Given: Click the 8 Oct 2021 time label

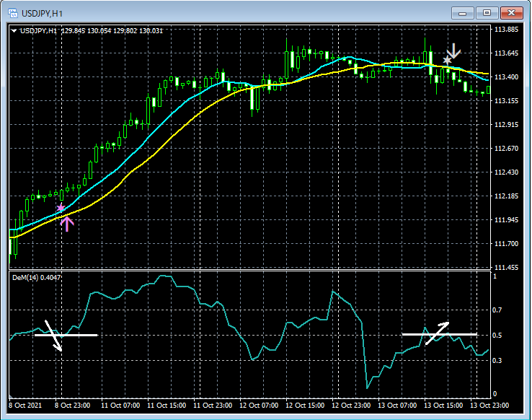Looking at the screenshot, I should [x=25, y=405].
